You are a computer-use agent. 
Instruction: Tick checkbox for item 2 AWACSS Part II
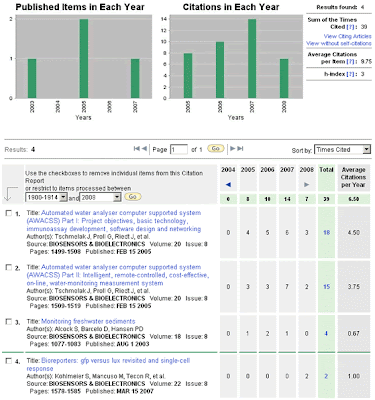coord(9,267)
